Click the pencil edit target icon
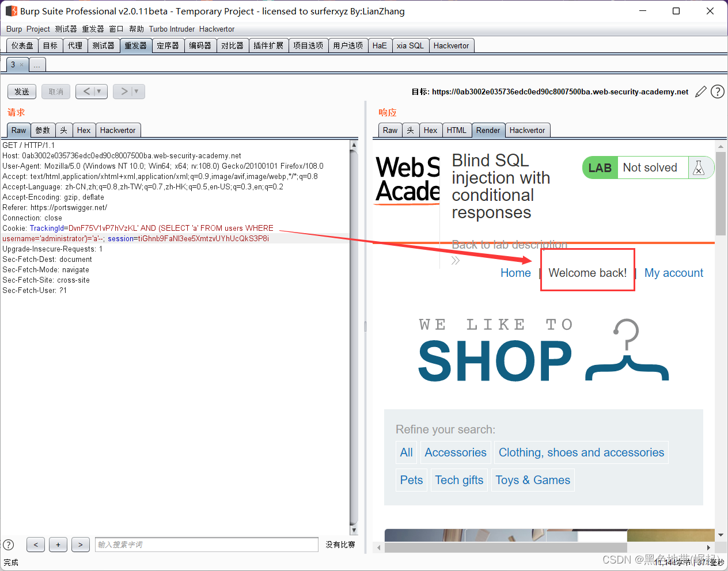 click(701, 92)
